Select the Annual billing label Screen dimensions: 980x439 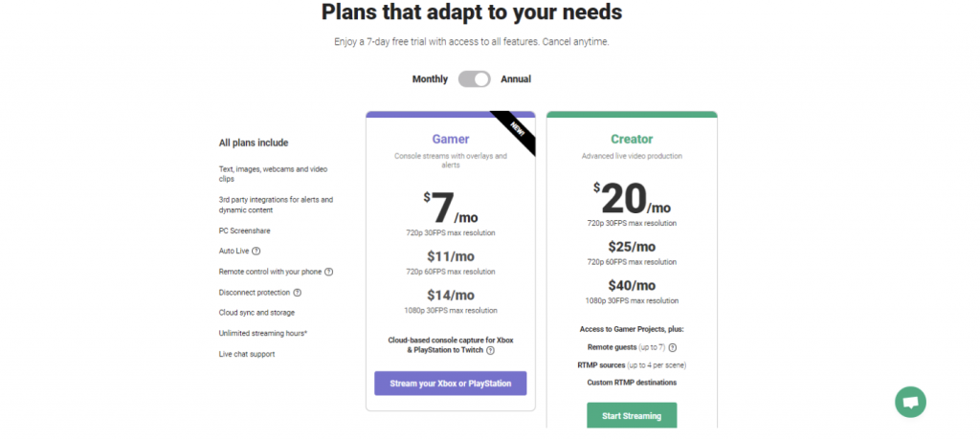(x=516, y=78)
